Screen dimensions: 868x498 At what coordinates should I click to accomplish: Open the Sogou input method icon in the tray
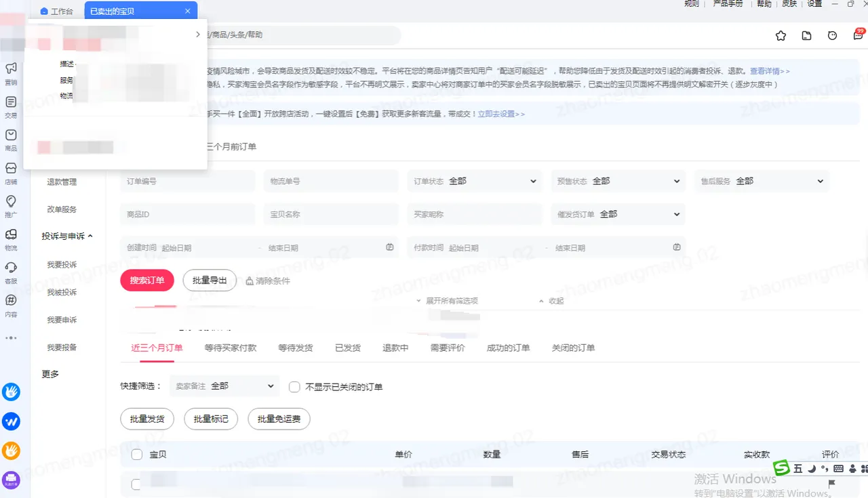click(783, 468)
